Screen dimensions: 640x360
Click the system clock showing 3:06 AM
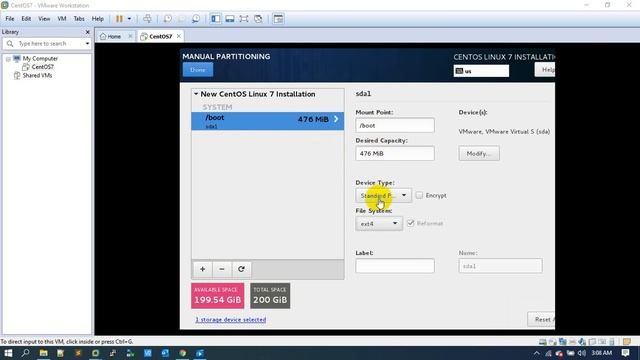point(602,353)
